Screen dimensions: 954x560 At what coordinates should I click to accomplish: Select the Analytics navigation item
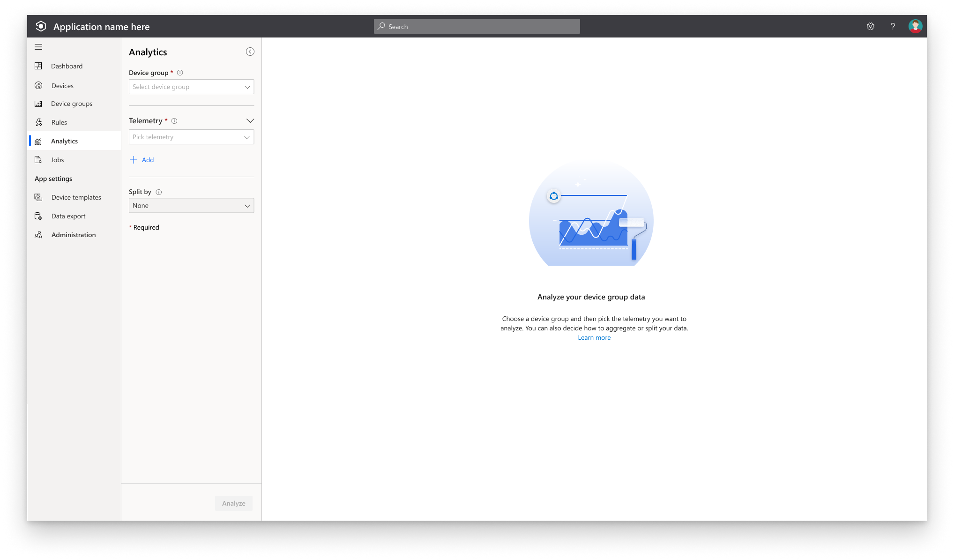64,141
